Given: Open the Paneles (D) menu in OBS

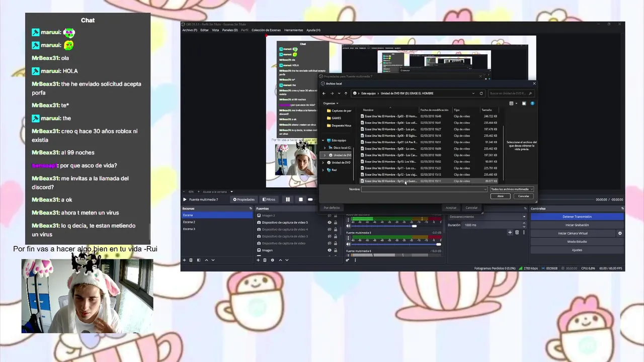Looking at the screenshot, I should click(x=230, y=30).
